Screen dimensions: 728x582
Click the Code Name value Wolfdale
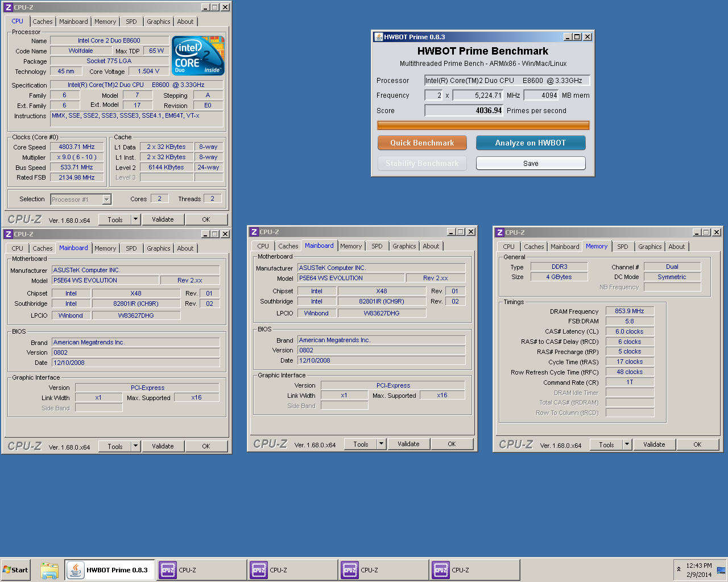point(81,51)
